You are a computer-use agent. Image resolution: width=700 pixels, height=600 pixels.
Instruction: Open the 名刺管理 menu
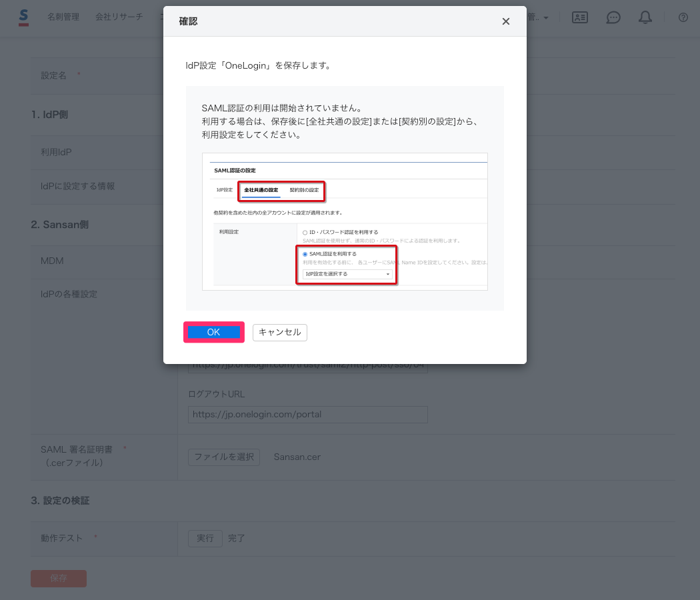[x=63, y=17]
